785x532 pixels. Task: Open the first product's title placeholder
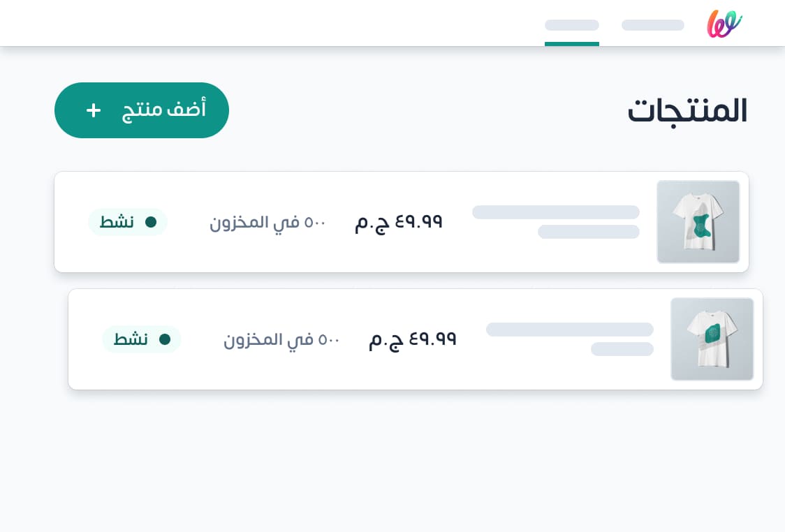pyautogui.click(x=556, y=212)
